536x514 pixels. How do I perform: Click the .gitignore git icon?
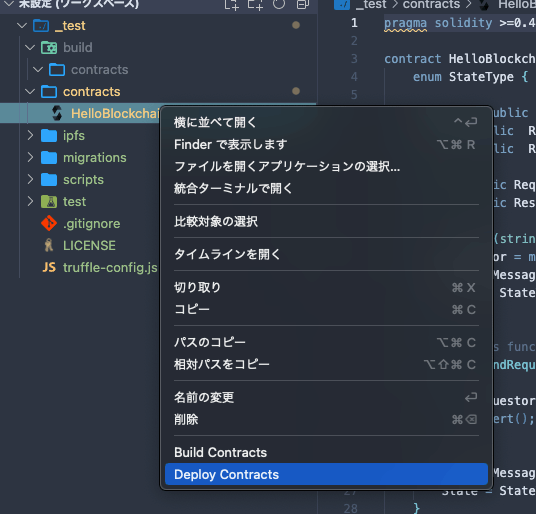tap(49, 223)
